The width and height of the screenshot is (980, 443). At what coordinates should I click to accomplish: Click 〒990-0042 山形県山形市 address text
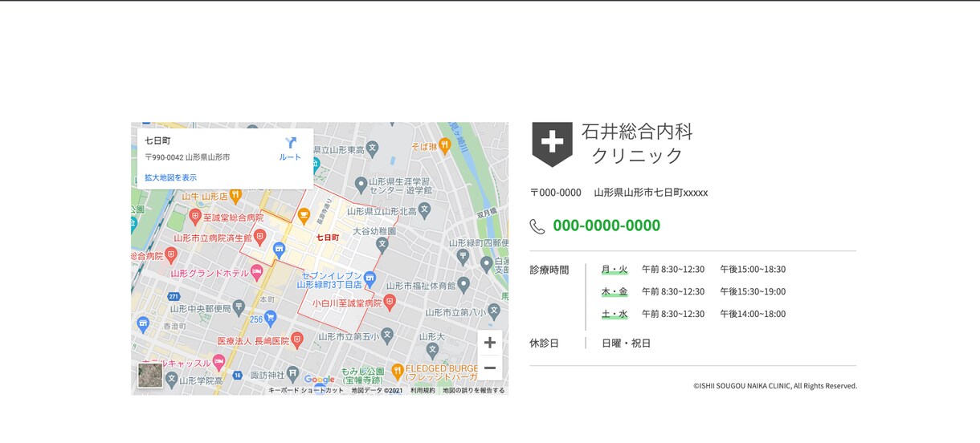pyautogui.click(x=187, y=157)
